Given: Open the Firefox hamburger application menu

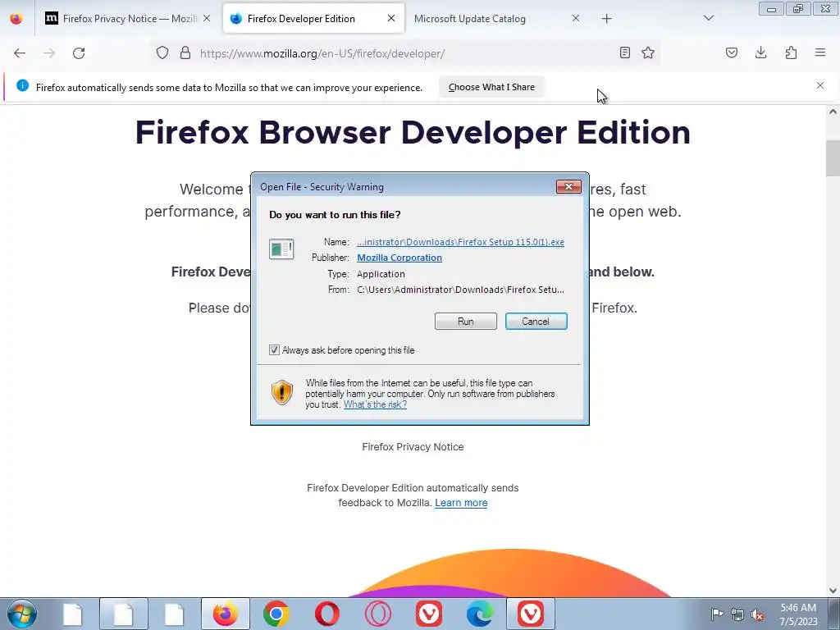Looking at the screenshot, I should (820, 53).
